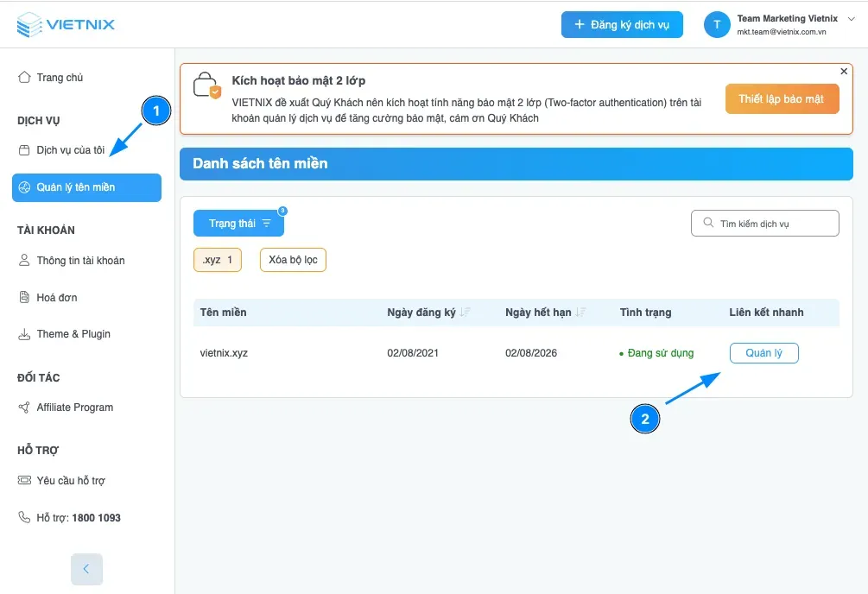
Task: Select Quản lý tên miền menu item
Action: point(86,187)
